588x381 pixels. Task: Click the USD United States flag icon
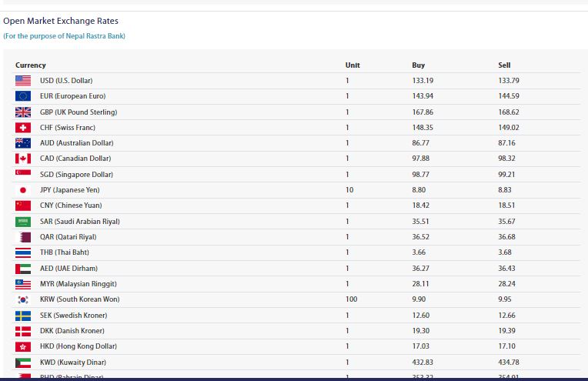23,81
